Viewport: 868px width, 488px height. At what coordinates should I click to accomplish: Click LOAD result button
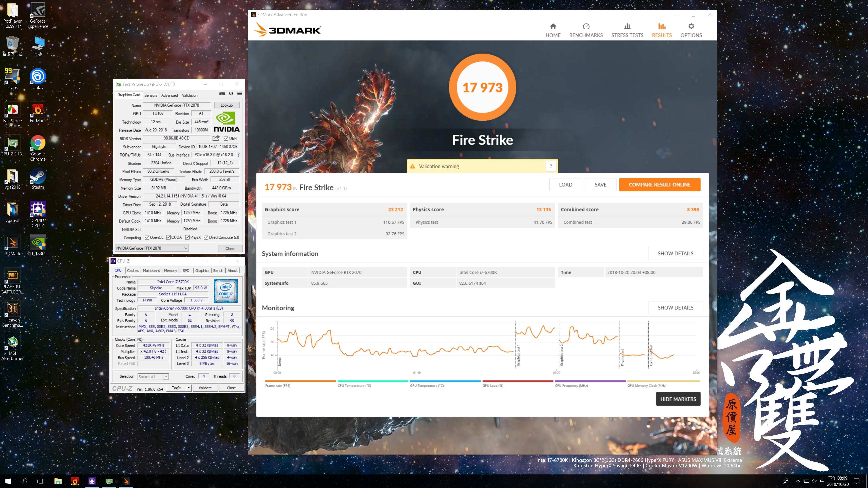click(x=565, y=185)
